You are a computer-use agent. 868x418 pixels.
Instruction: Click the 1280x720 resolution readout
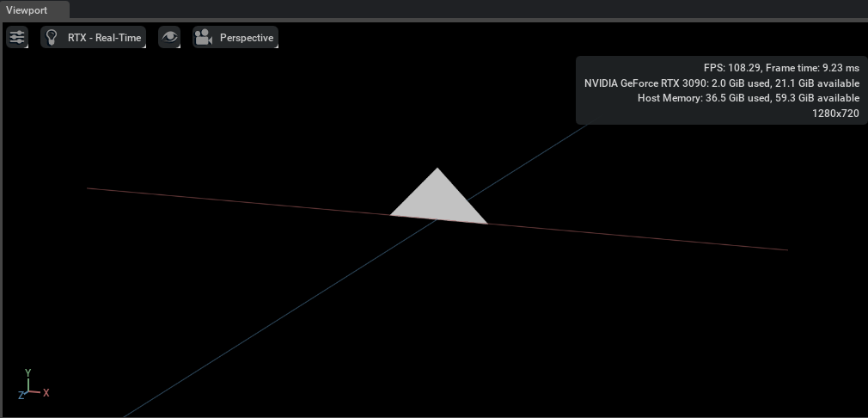click(835, 114)
